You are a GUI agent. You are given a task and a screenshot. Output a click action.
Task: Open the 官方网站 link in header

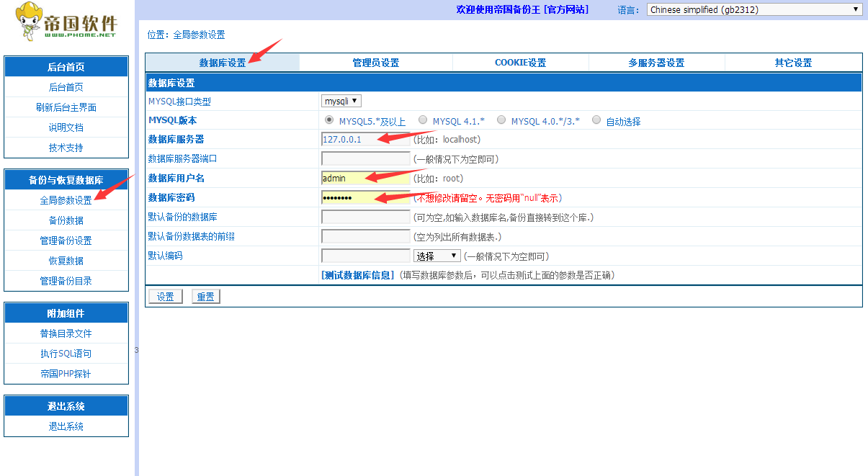pyautogui.click(x=567, y=9)
